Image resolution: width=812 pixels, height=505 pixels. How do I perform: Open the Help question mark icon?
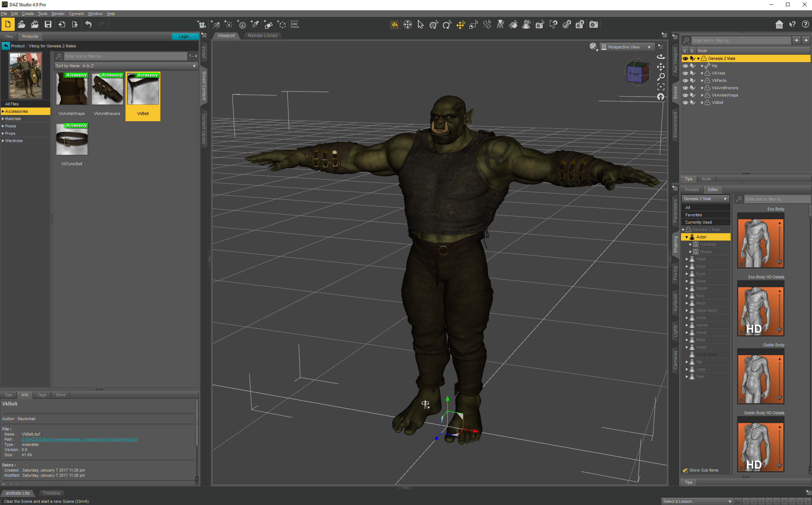coord(805,25)
